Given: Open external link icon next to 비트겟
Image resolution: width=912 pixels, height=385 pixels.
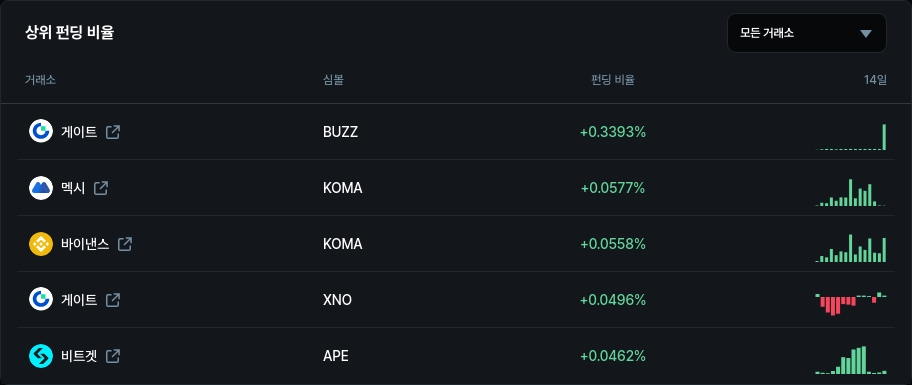Looking at the screenshot, I should click(113, 356).
